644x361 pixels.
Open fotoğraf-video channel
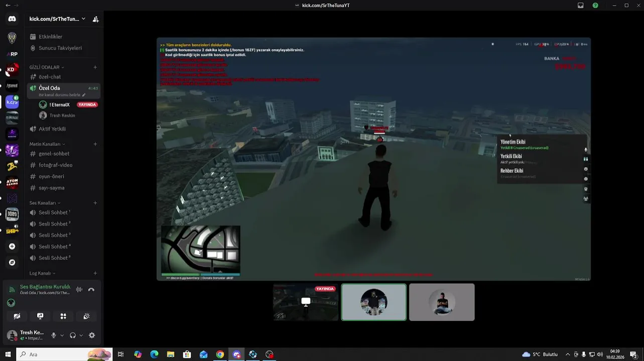(x=63, y=165)
